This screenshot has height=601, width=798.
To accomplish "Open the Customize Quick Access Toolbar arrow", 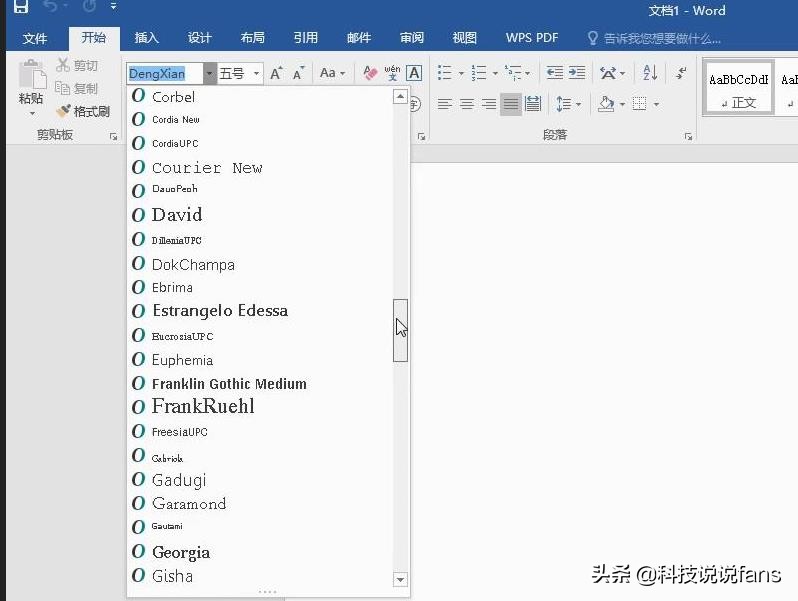I will [113, 7].
